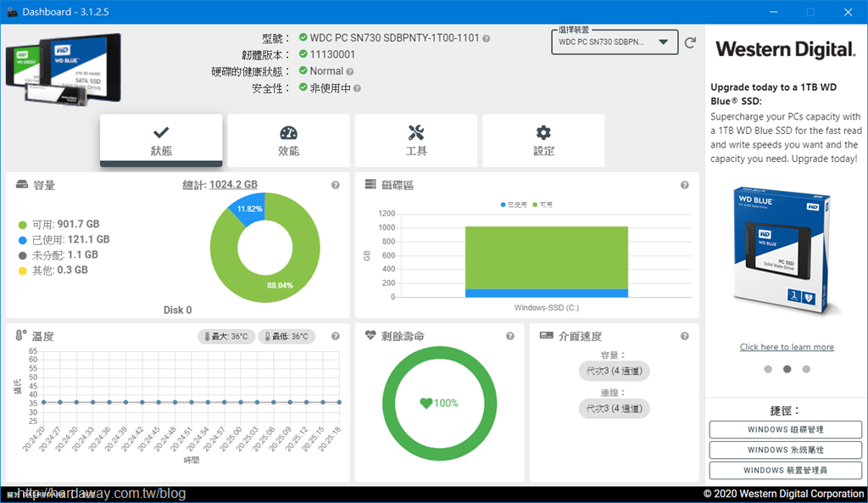The image size is (868, 503).
Task: Click the green check next to firmware 11130001
Action: tap(303, 53)
